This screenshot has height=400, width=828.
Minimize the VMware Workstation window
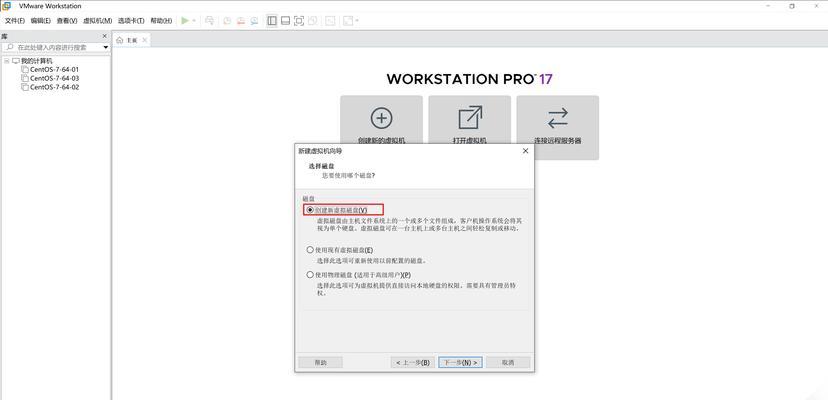pos(768,6)
